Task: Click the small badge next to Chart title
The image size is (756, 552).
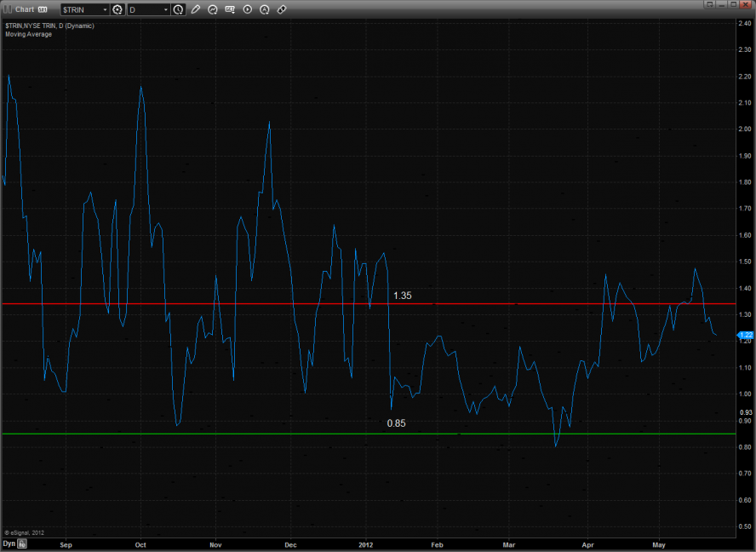Action: 43,9
